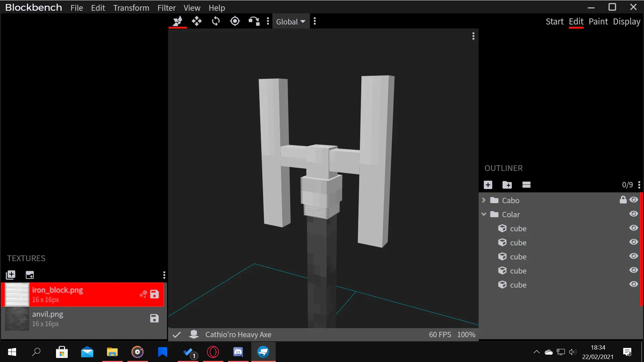
Task: Select the Vertex Snap tool
Action: point(254,21)
